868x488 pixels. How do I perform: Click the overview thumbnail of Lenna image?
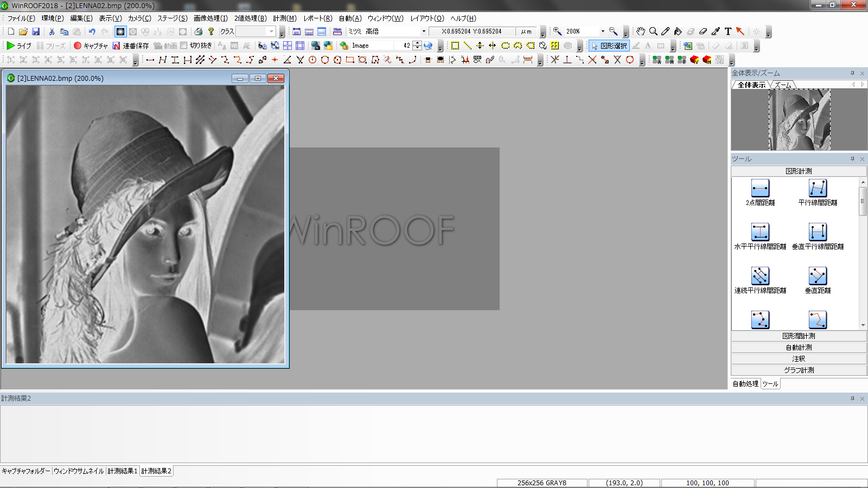pos(800,120)
